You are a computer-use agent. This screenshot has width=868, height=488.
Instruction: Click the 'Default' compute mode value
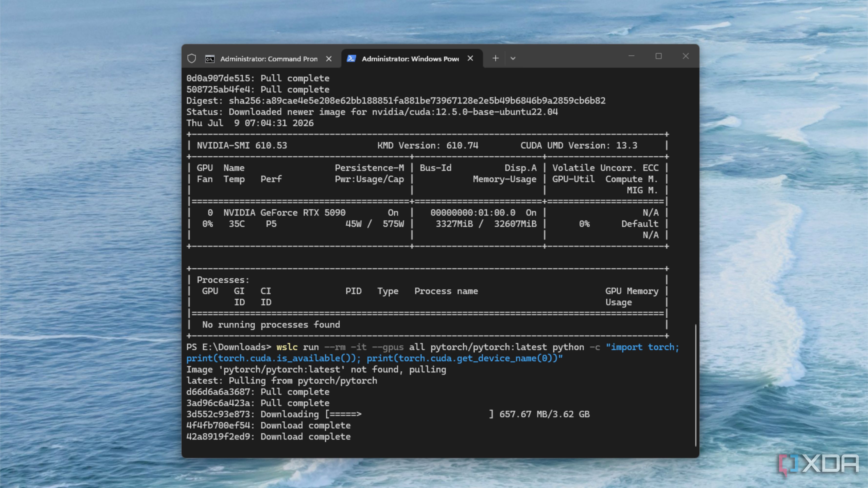[640, 224]
